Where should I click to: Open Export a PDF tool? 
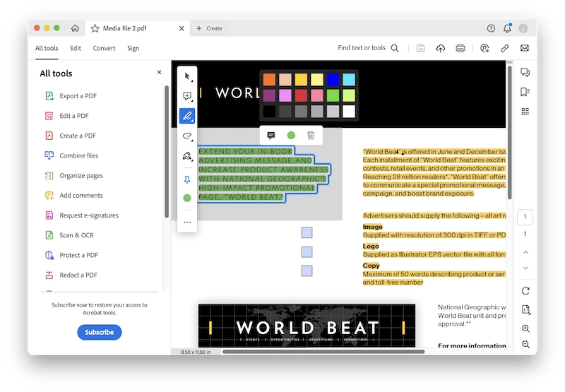pos(71,96)
